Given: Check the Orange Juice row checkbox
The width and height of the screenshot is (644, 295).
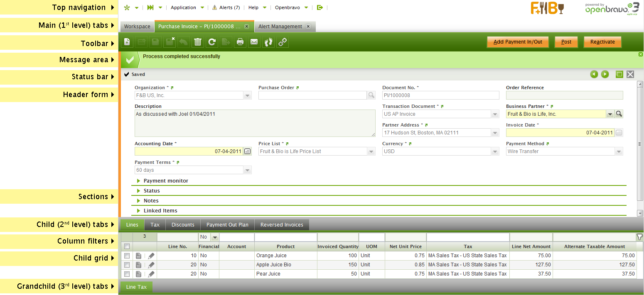Looking at the screenshot, I should coord(127,256).
